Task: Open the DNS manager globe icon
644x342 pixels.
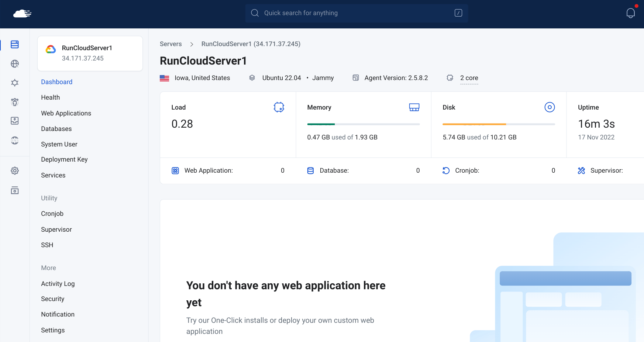Action: (15, 140)
